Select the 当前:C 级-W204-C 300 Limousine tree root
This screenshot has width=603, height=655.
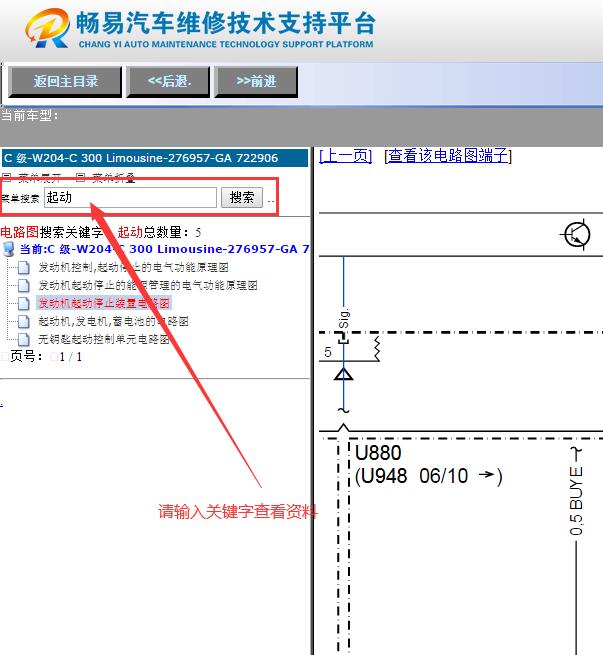164,249
